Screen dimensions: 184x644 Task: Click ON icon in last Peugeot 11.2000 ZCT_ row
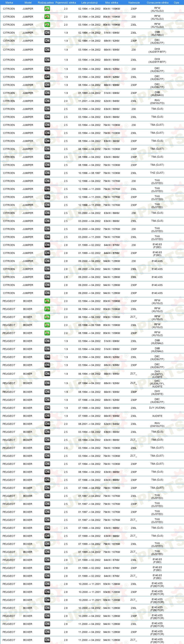pyautogui.click(x=47, y=640)
